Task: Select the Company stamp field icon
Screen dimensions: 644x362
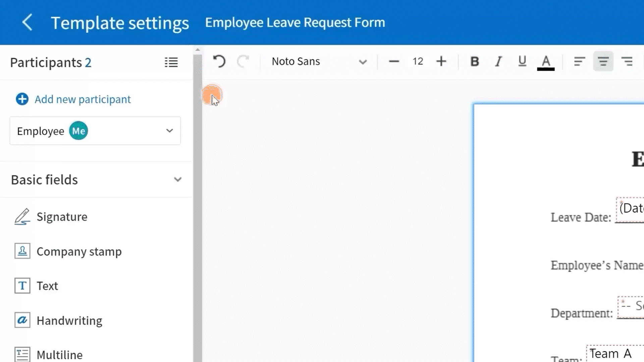Action: coord(22,251)
